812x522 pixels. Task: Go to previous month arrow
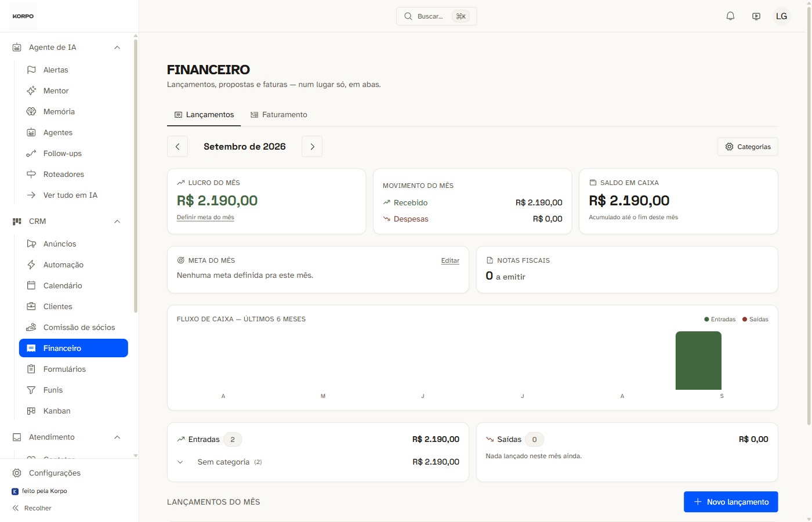177,147
